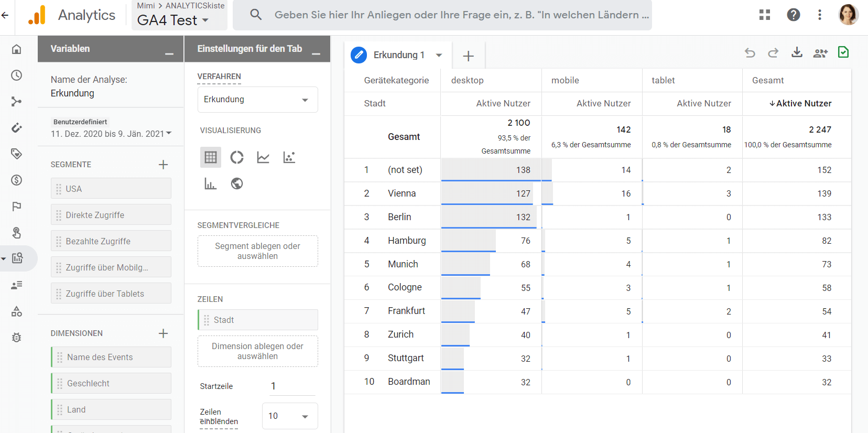
Task: Select the table visualization toggle
Action: [x=211, y=157]
